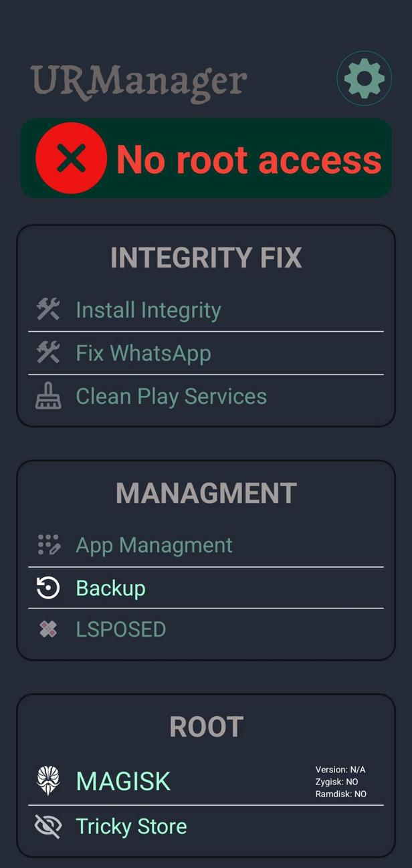Click the Fix WhatsApp tools icon
Image resolution: width=412 pixels, height=868 pixels.
(47, 352)
